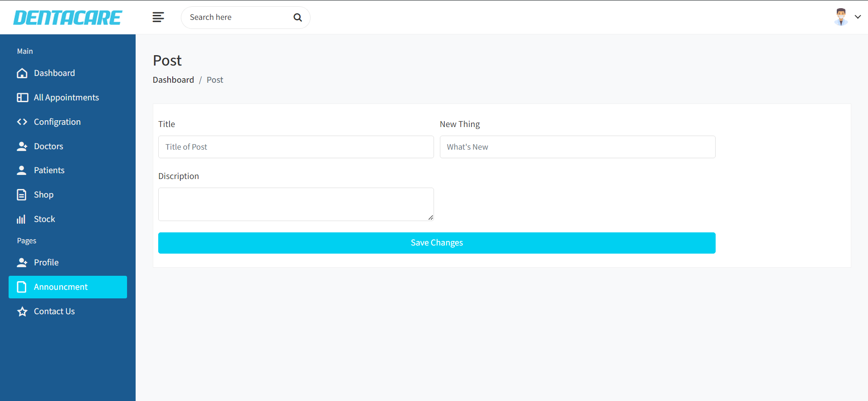
Task: Open the user avatar profile menu
Action: point(840,17)
